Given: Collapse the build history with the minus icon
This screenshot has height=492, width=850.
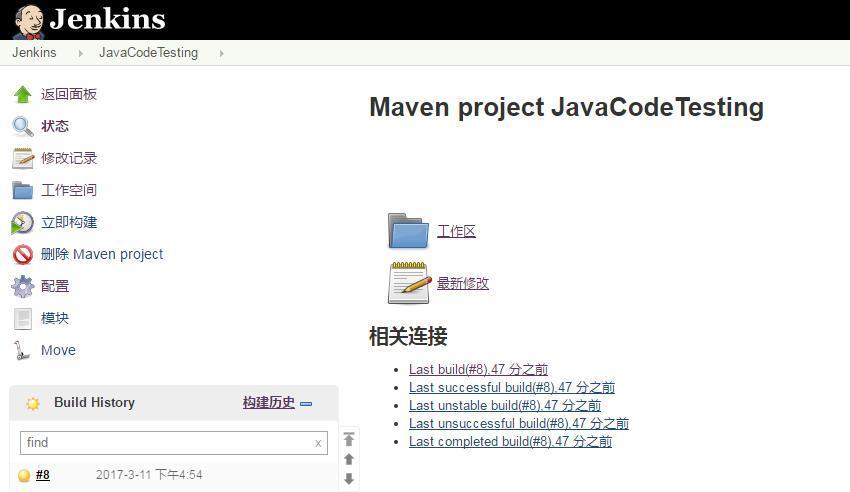Looking at the screenshot, I should (x=306, y=404).
